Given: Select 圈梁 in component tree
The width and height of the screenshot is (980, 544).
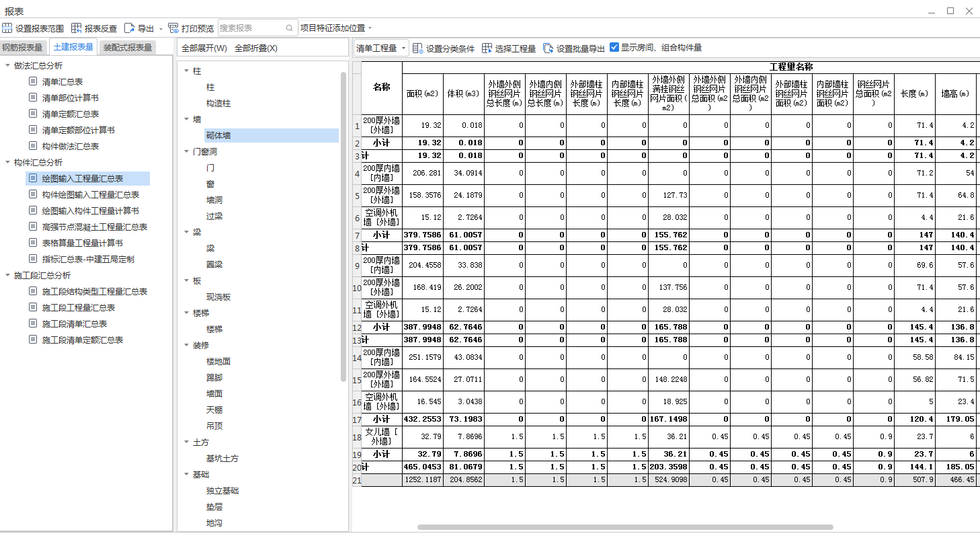Looking at the screenshot, I should pos(214,264).
